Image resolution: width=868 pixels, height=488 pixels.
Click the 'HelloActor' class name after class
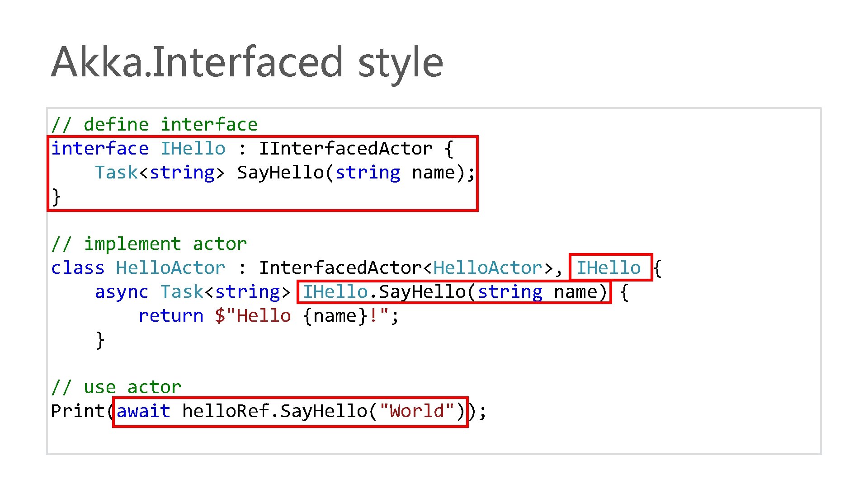click(170, 267)
